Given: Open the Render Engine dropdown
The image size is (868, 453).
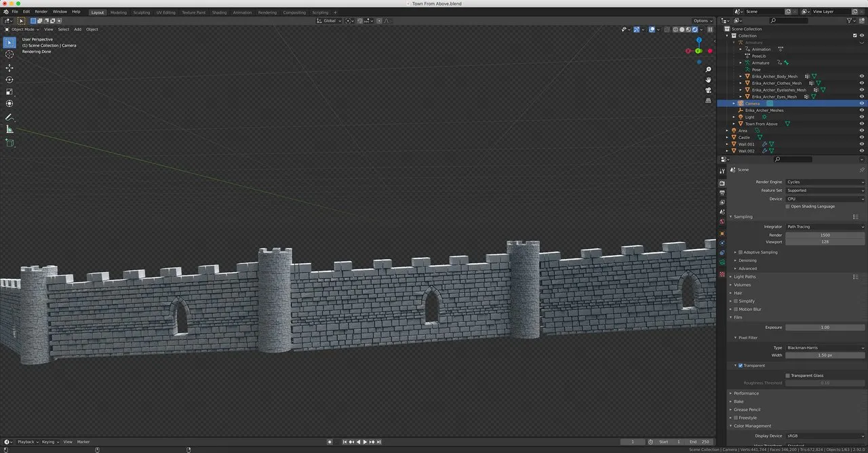Looking at the screenshot, I should [825, 182].
